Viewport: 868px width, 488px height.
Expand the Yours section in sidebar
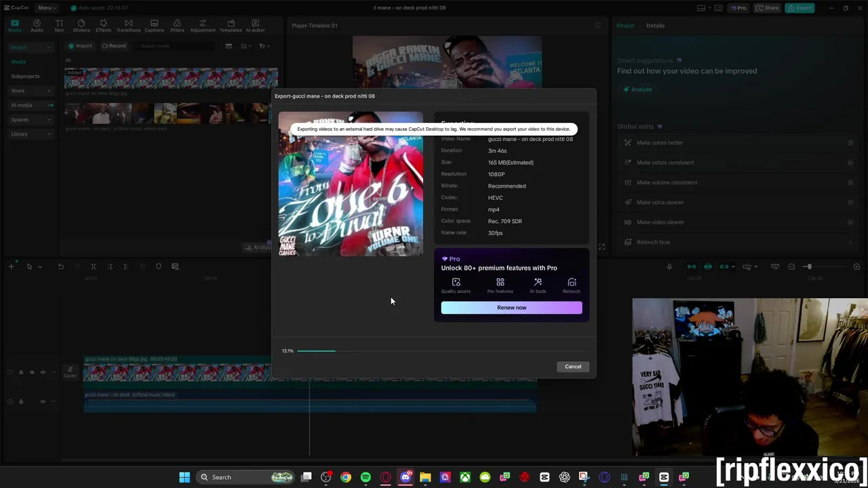[49, 91]
